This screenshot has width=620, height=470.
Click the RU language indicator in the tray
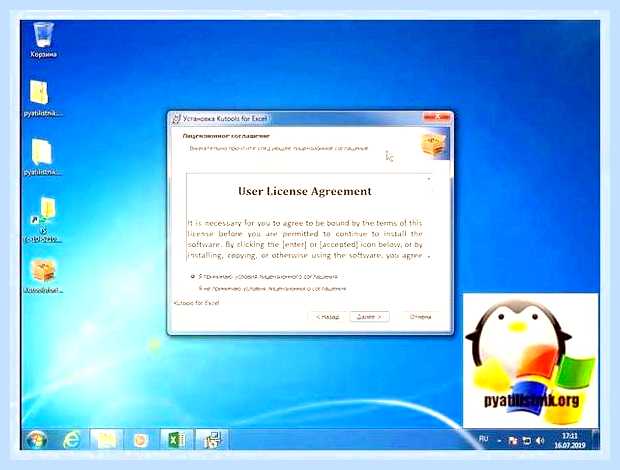[x=483, y=439]
